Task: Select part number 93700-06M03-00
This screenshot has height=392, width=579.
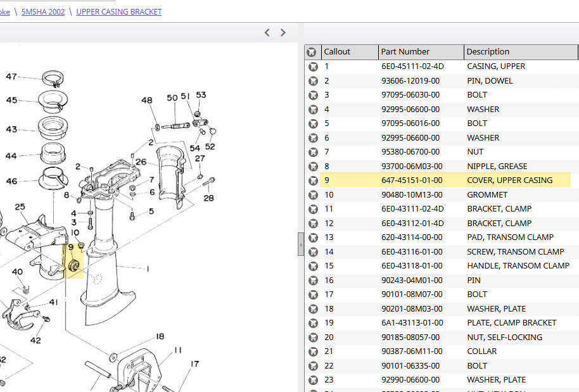Action: point(412,167)
